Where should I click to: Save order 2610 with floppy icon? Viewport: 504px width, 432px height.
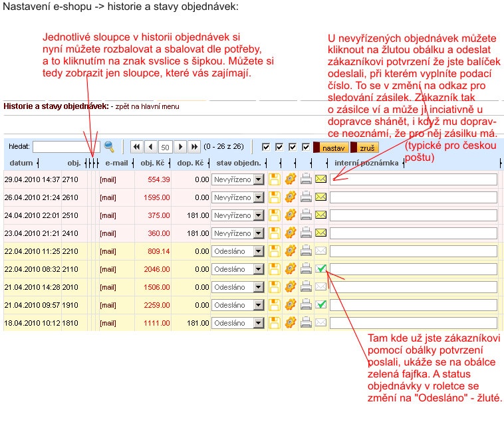pos(274,197)
